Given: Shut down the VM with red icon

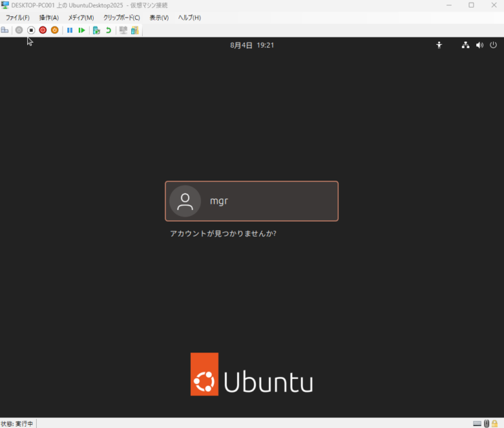Looking at the screenshot, I should coord(43,30).
